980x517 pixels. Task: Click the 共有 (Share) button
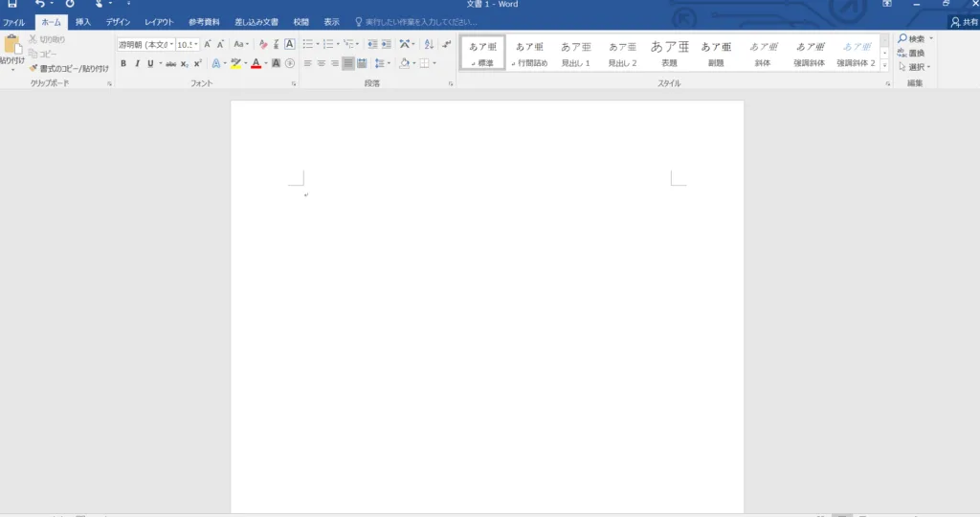964,21
